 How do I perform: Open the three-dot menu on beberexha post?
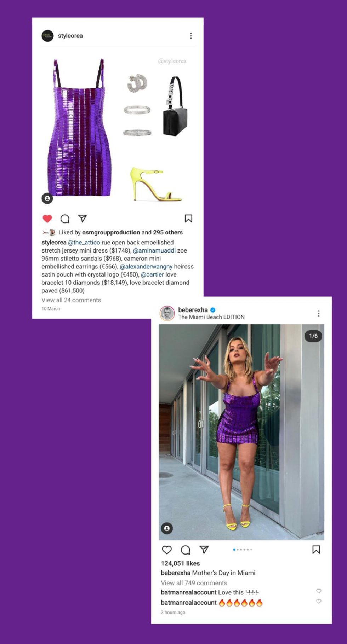coord(319,313)
